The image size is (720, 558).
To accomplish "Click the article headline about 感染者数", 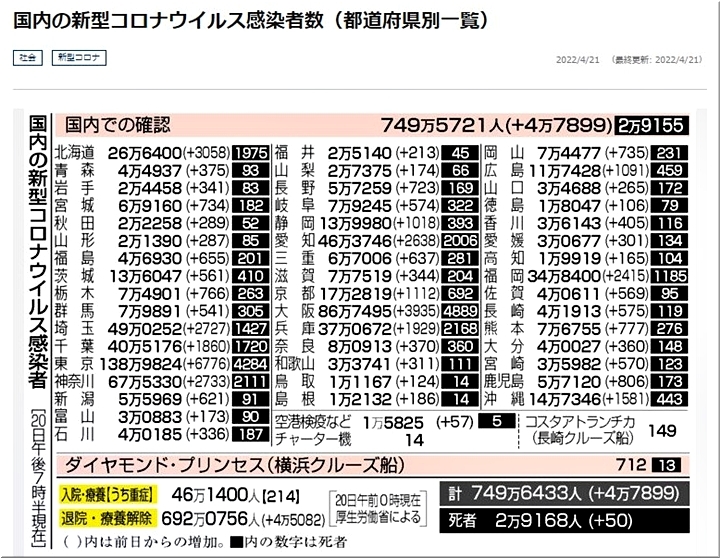I will (249, 21).
